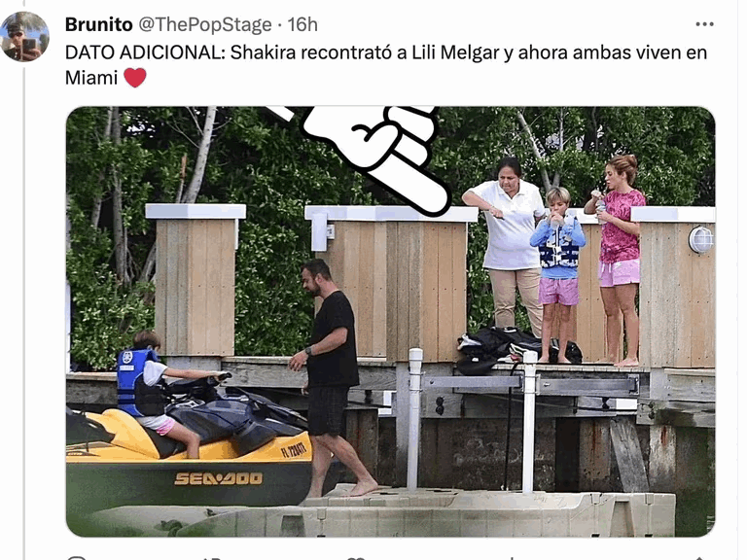Open the SEA-DOO logo on jet ski
This screenshot has height=560, width=747.
[x=218, y=478]
